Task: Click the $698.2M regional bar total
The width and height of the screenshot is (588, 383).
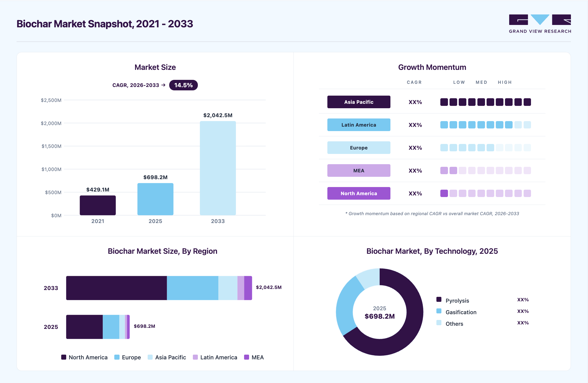Action: tap(145, 326)
